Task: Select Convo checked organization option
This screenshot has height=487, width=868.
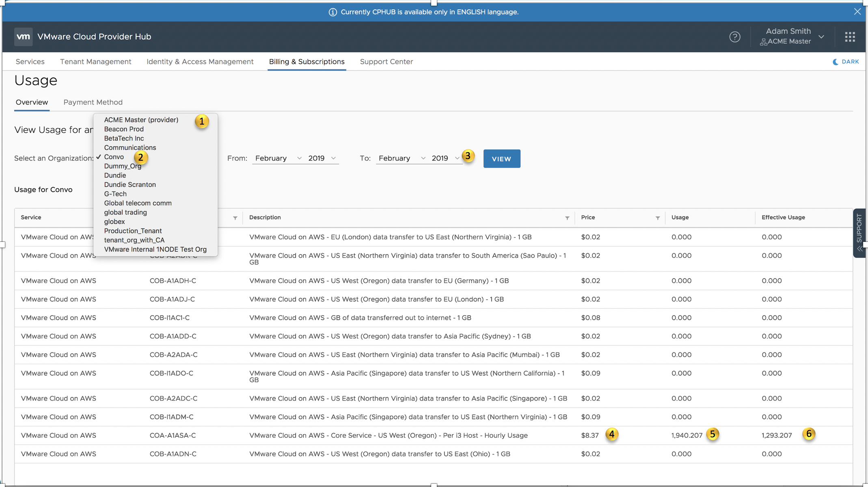Action: (x=114, y=157)
